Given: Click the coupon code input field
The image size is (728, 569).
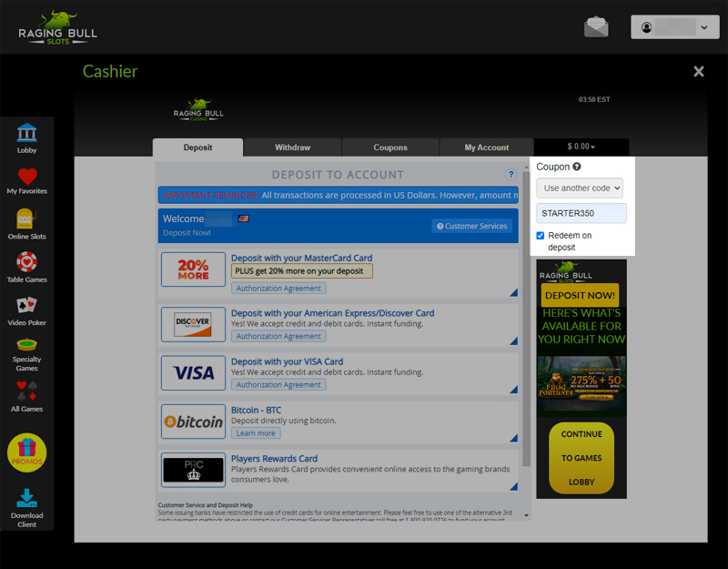Looking at the screenshot, I should 581,213.
